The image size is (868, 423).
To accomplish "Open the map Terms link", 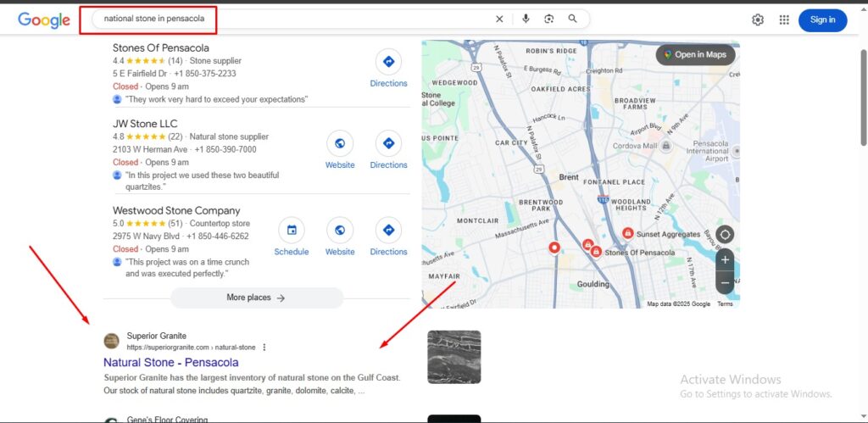I will 725,304.
